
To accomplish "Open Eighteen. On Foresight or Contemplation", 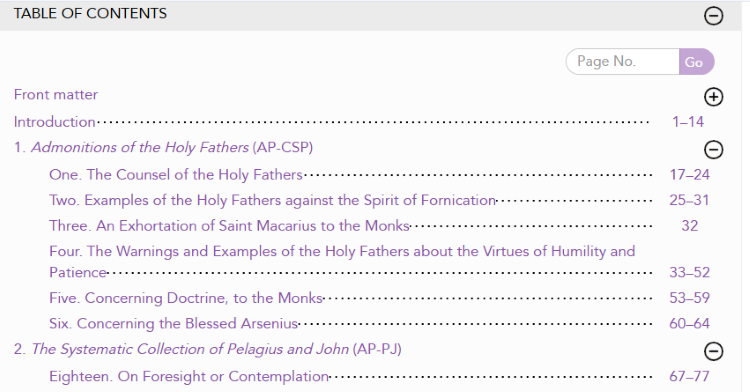I will click(x=189, y=376).
